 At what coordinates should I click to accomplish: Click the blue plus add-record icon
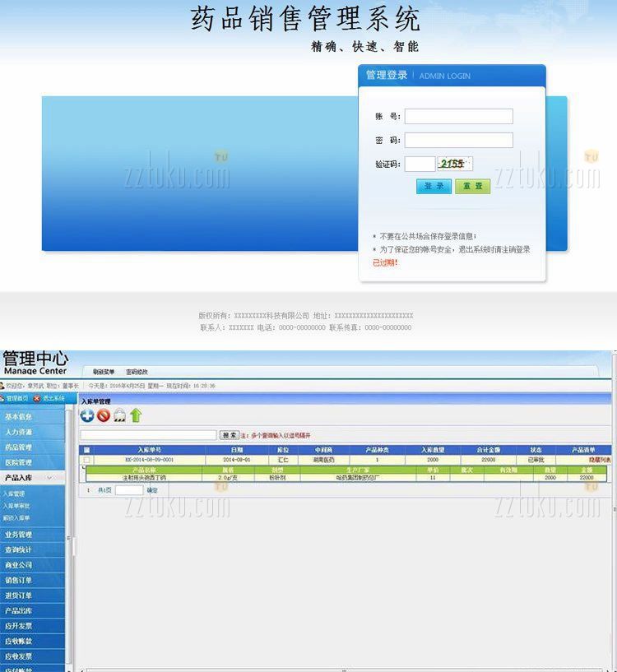[87, 415]
